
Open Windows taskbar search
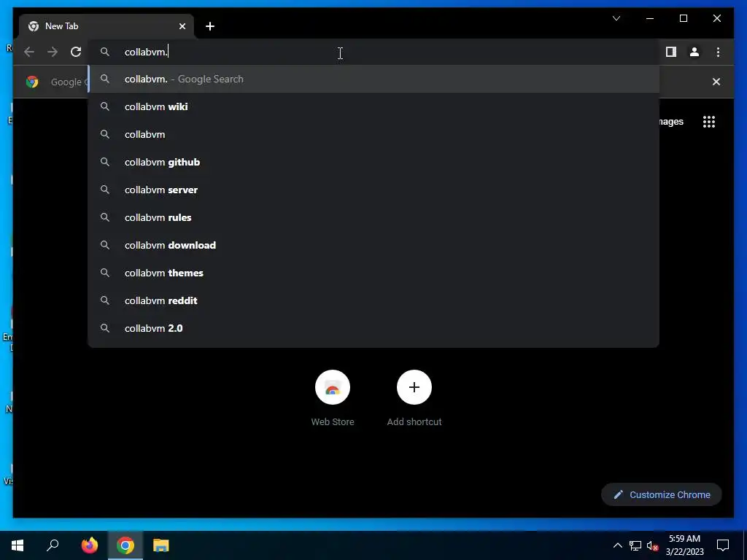(x=53, y=545)
